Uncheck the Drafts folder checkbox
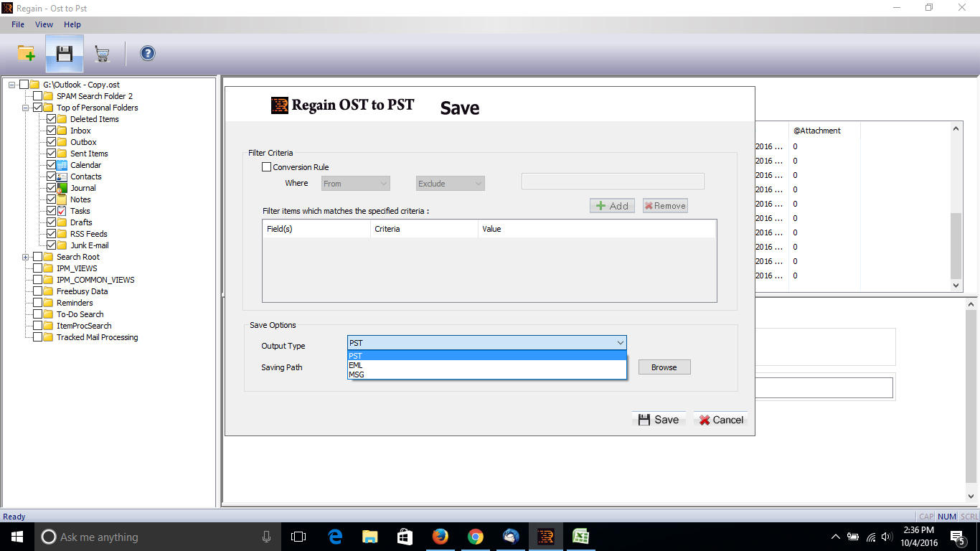980x551 pixels. pos(51,222)
